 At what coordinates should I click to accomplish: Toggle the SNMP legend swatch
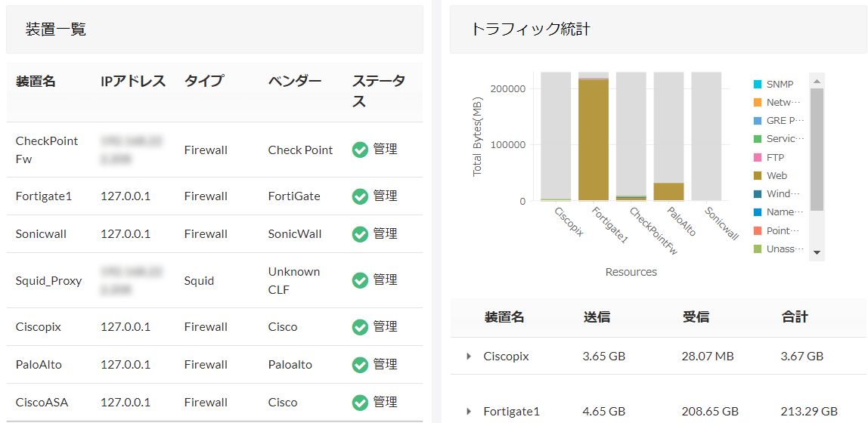pyautogui.click(x=758, y=85)
